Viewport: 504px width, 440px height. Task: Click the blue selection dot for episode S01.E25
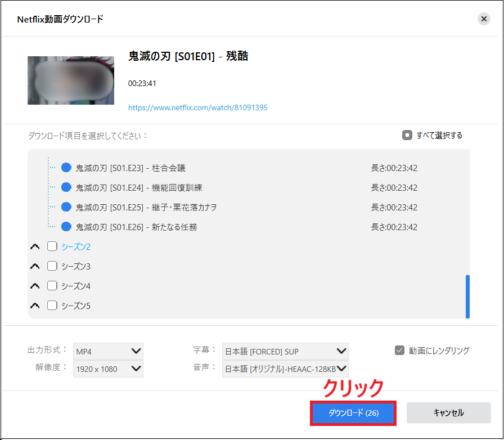pos(66,207)
